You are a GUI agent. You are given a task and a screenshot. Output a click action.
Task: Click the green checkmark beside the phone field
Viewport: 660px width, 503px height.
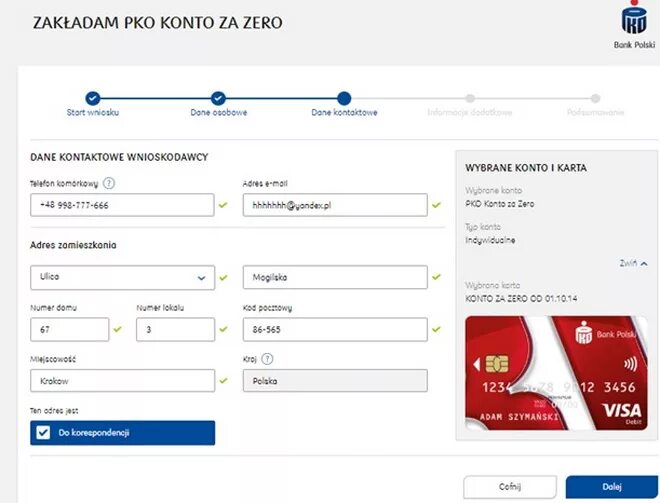[x=223, y=205]
